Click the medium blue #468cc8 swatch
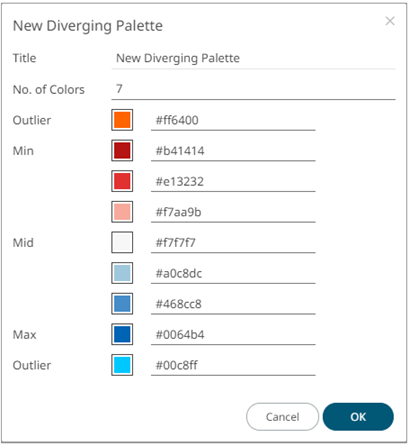 point(122,304)
